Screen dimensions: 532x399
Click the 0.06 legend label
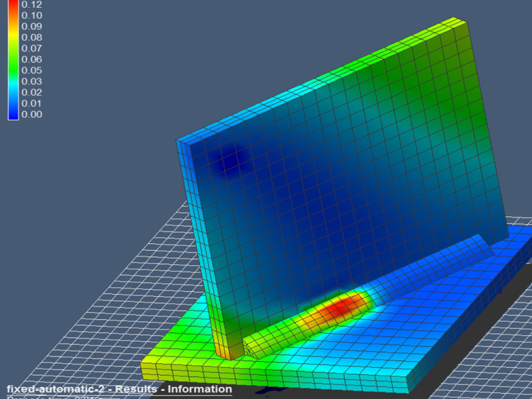[x=32, y=59]
